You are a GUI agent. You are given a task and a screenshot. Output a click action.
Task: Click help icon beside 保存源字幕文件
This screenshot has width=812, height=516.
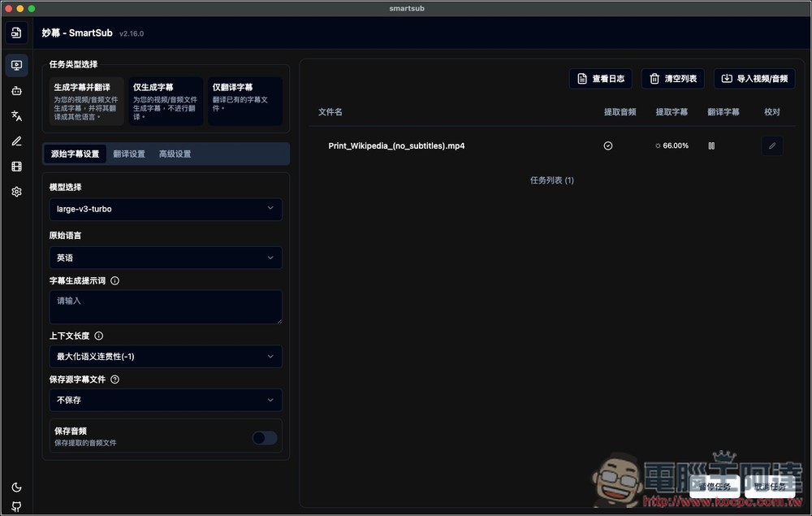click(x=115, y=379)
